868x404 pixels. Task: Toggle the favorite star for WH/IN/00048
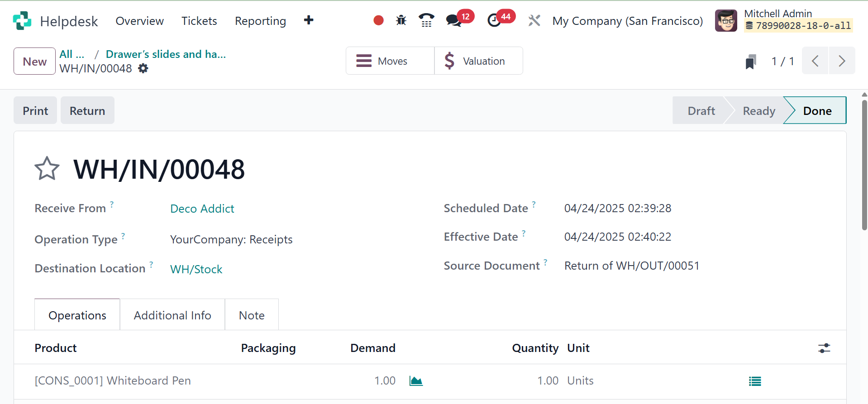pyautogui.click(x=47, y=169)
